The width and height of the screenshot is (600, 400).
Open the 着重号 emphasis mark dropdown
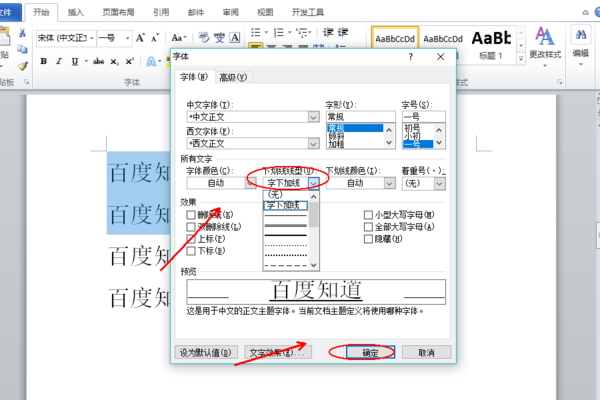pos(439,184)
